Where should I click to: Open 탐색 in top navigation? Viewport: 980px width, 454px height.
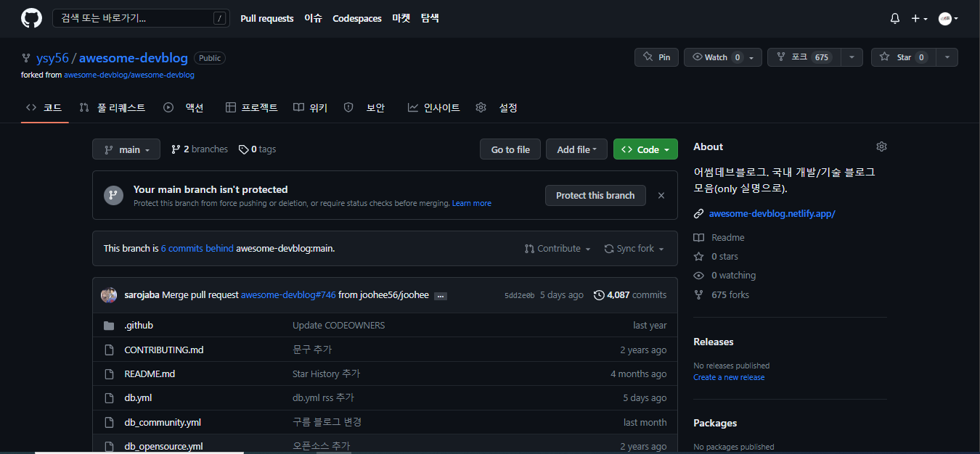click(430, 18)
